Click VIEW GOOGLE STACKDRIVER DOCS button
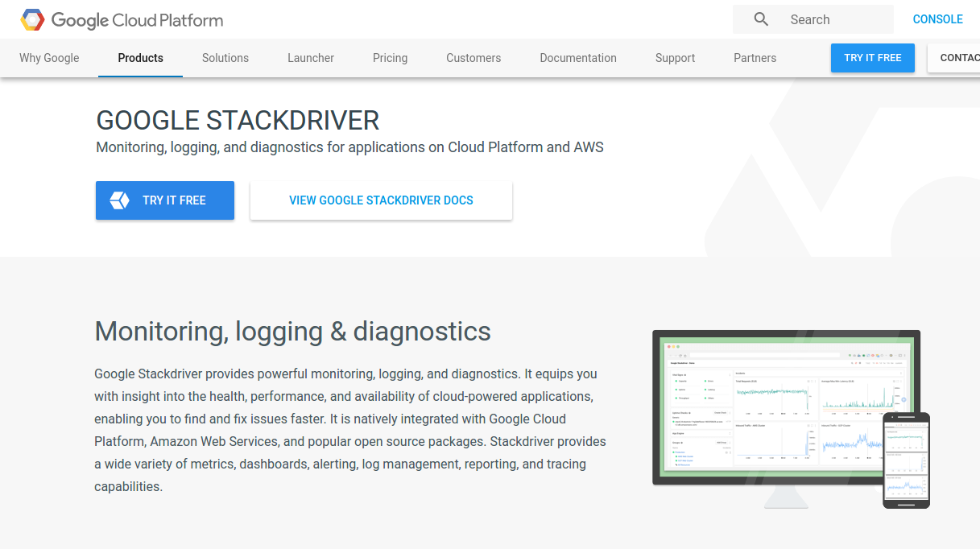The image size is (980, 549). coord(381,200)
